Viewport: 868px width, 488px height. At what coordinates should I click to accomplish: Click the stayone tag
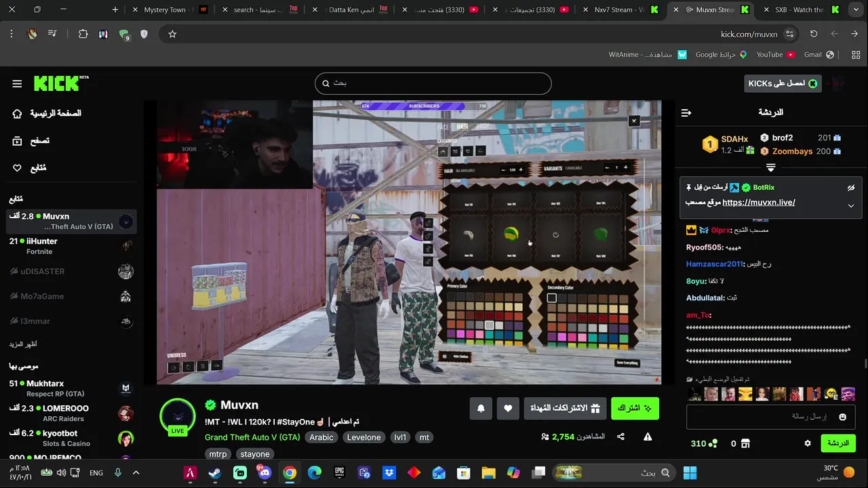[x=255, y=454]
